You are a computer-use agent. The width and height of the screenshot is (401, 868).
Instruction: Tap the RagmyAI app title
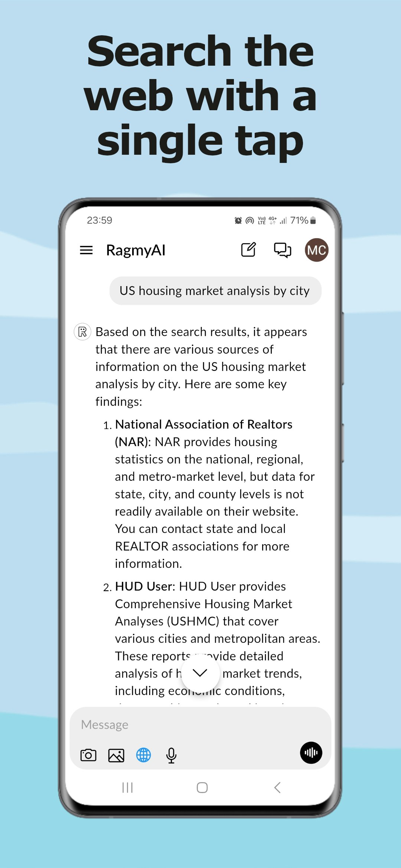click(x=136, y=250)
